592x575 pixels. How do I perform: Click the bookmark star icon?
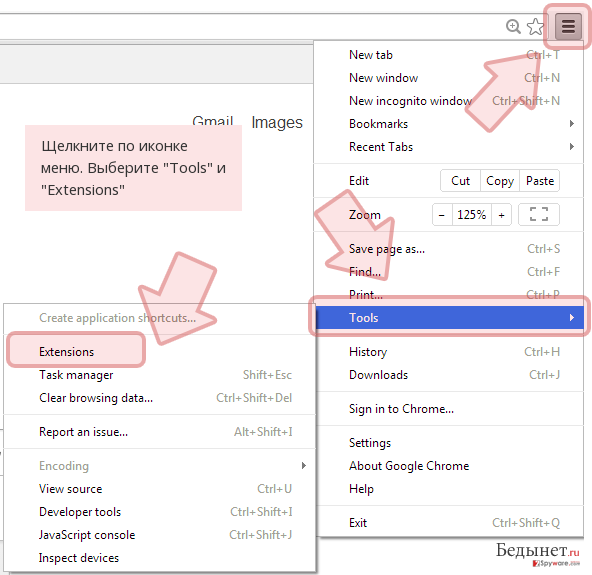coord(535,27)
